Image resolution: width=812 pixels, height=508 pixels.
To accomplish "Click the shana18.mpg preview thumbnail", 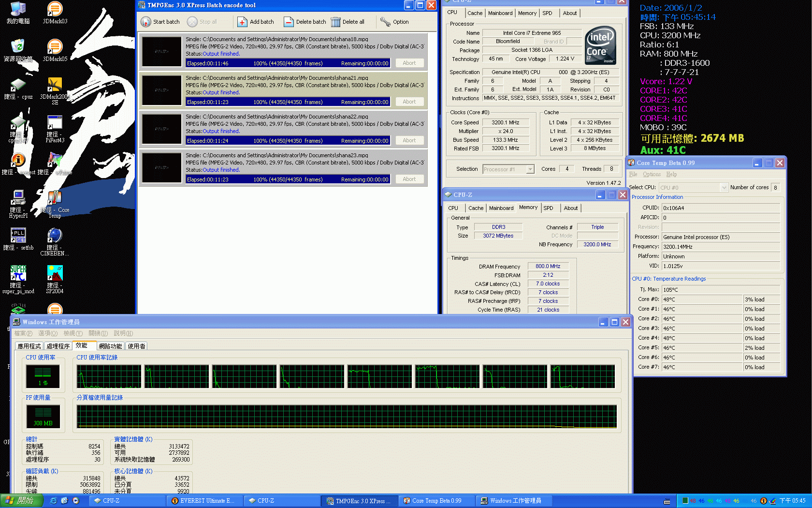I will point(161,51).
